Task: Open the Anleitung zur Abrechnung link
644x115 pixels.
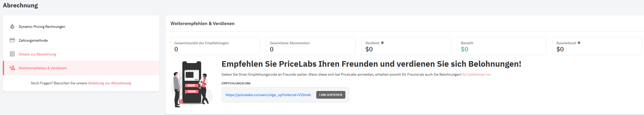Action: (x=109, y=83)
